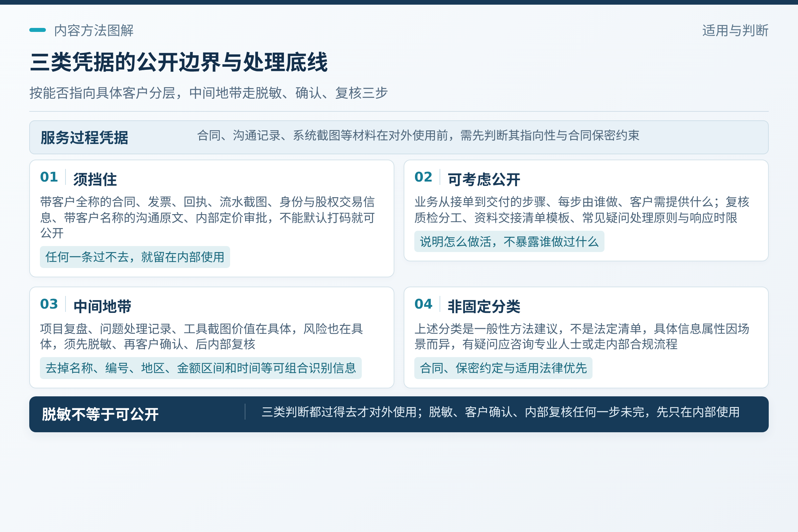This screenshot has width=798, height=532.
Task: Click the footer text beginning 三类判断都过得去
Action: (x=501, y=412)
